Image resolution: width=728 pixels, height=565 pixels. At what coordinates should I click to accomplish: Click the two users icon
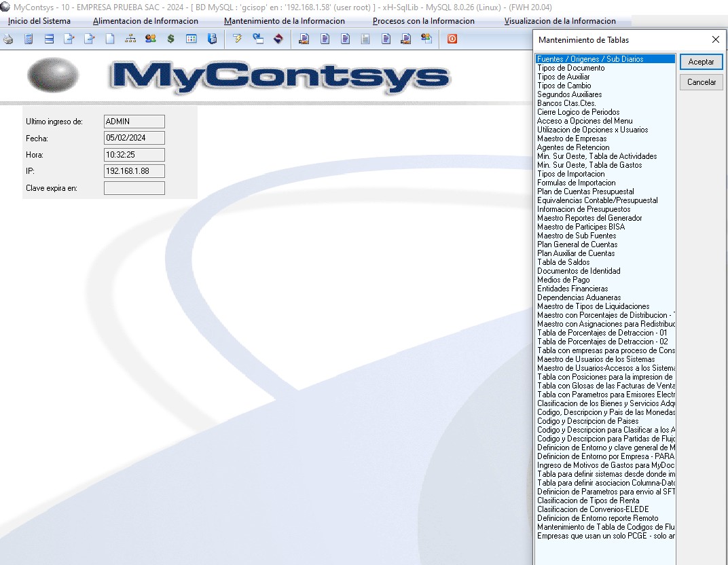click(x=150, y=39)
